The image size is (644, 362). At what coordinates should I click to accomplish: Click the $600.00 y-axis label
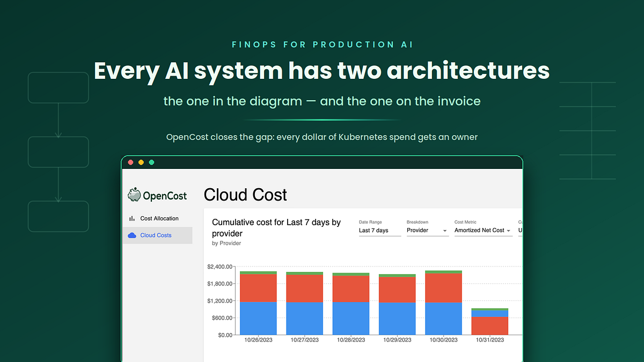[x=222, y=318]
